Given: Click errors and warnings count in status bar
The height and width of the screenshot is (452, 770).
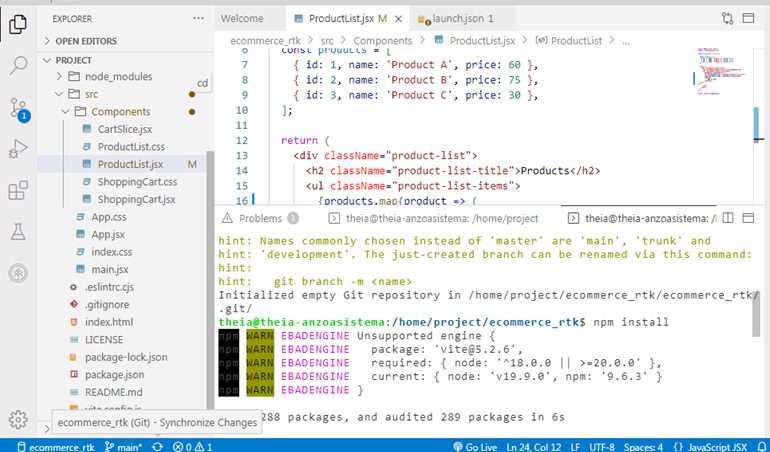Looking at the screenshot, I should [193, 447].
